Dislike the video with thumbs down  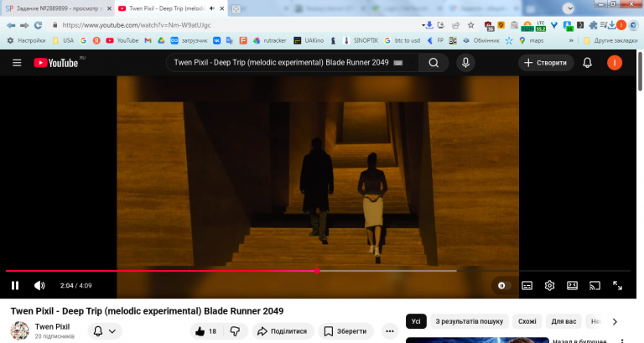(235, 331)
